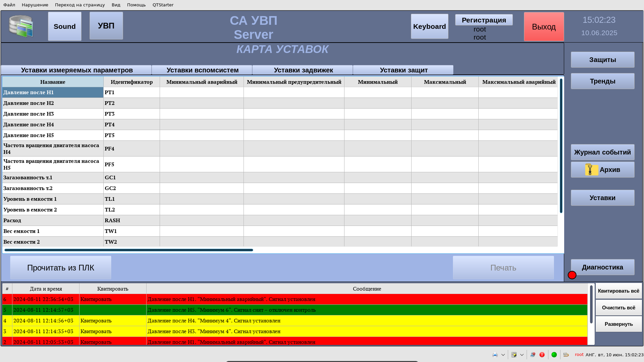Image resolution: width=644 pixels, height=362 pixels.
Task: Click Квитировать всё button
Action: [x=619, y=291]
